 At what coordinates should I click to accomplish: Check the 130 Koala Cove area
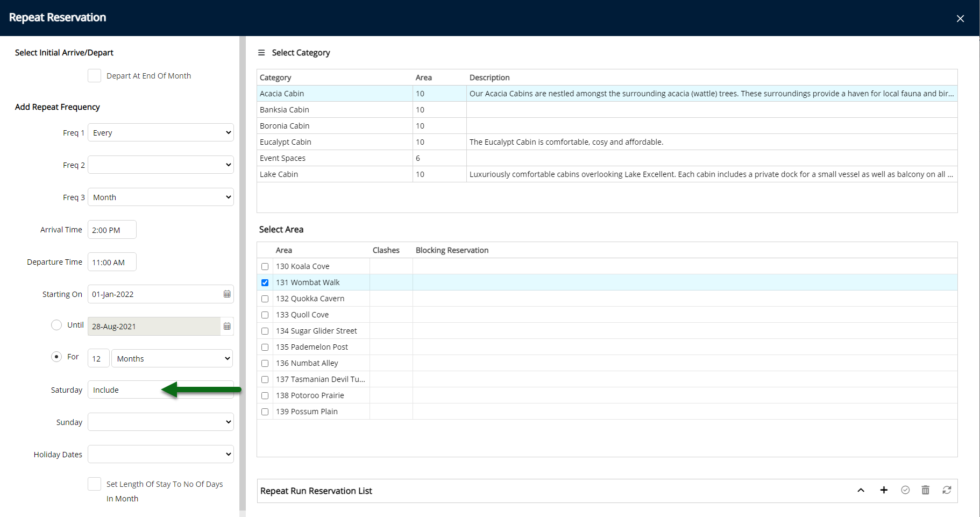[265, 266]
